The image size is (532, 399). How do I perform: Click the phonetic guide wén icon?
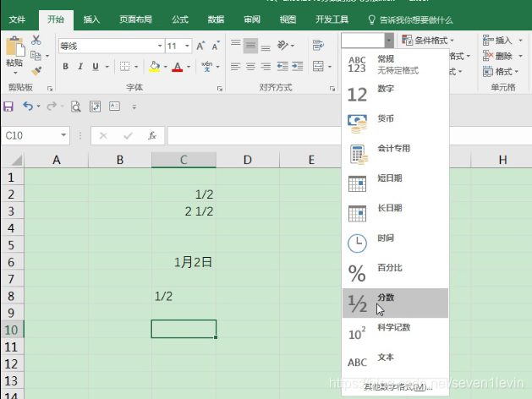click(x=207, y=67)
